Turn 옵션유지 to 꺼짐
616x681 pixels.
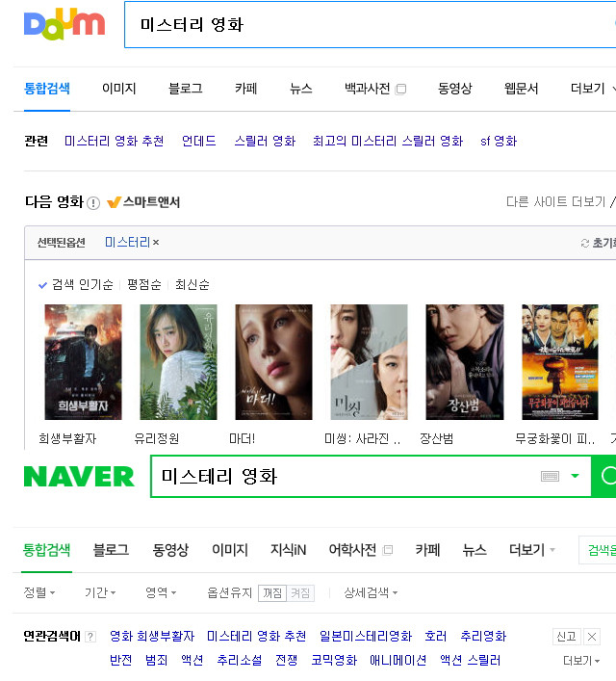272,592
